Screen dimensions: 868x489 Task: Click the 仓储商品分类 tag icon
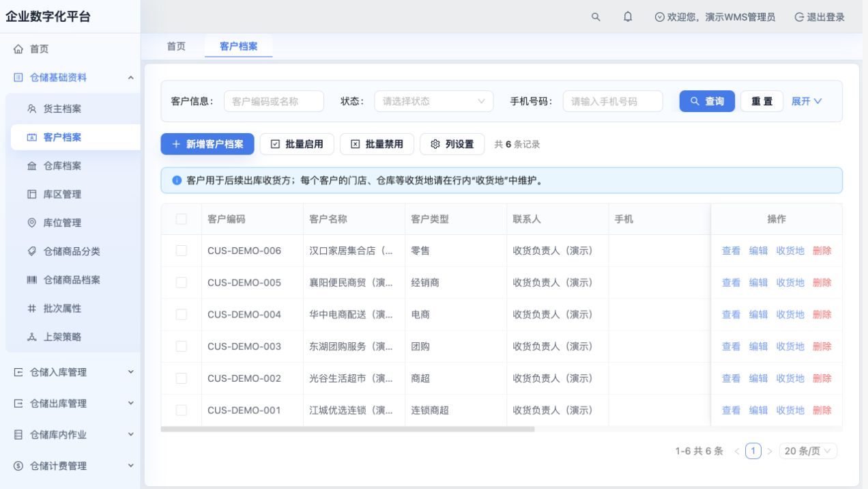coord(31,251)
